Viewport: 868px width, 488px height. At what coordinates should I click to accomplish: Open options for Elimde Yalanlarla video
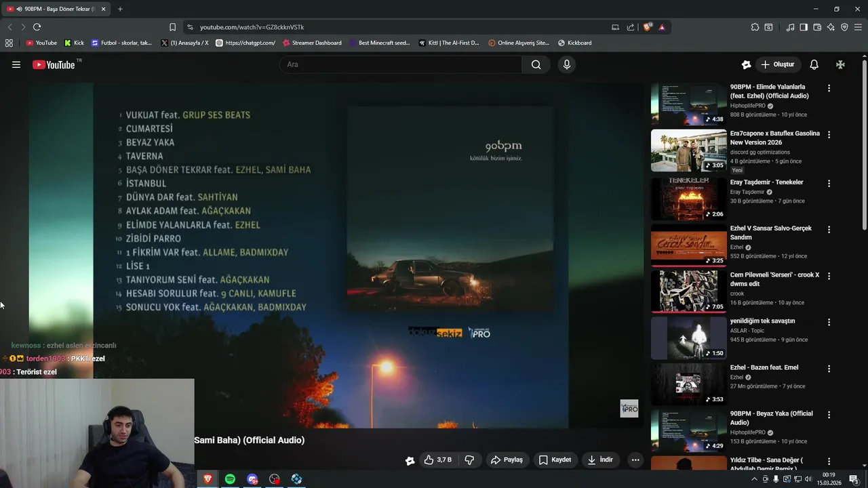click(x=829, y=88)
